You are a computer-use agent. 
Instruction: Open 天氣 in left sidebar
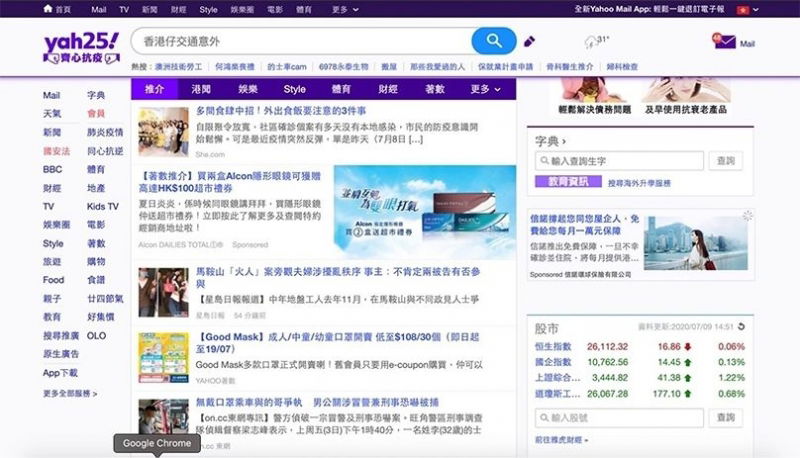(52, 114)
